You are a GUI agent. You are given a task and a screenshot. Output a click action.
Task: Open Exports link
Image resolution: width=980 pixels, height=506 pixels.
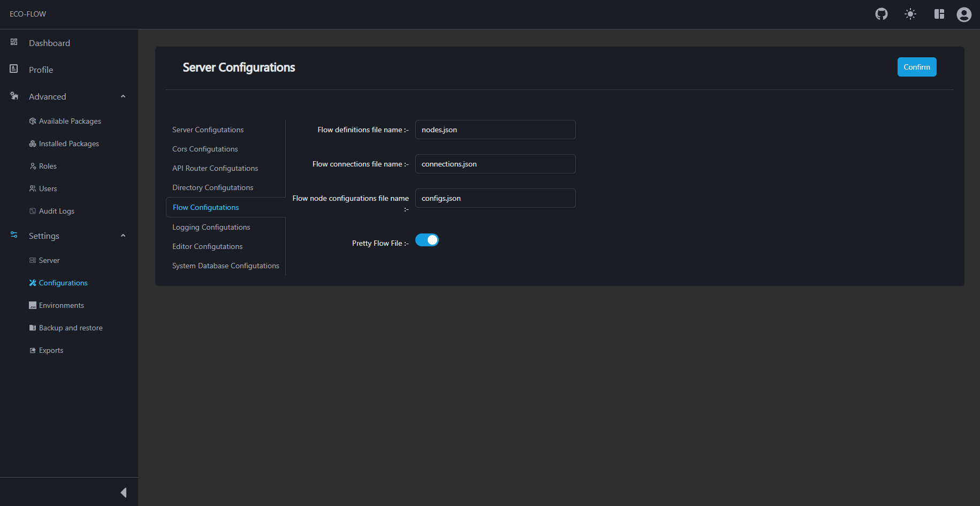[x=51, y=350]
